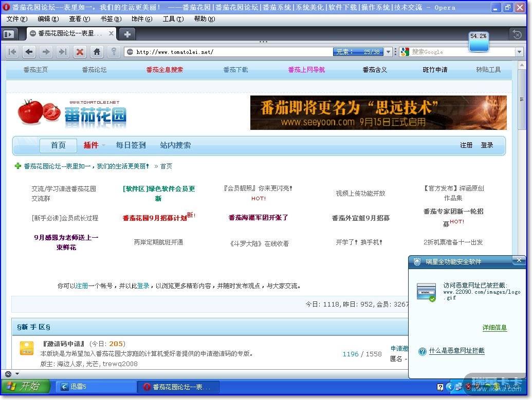The image size is (532, 400).
Task: Click the Opera status bar view icon
Action: tap(9, 374)
